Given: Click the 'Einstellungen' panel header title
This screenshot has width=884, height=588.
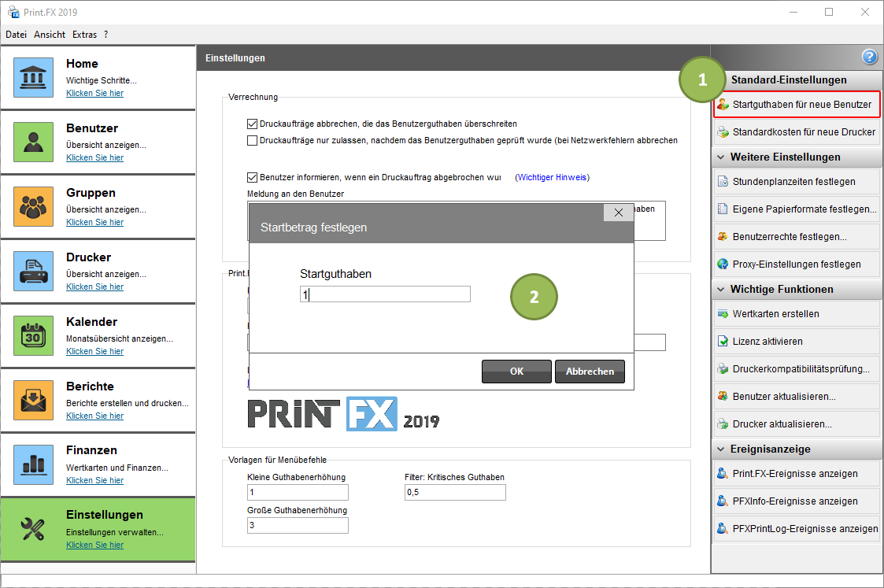Looking at the screenshot, I should (235, 58).
